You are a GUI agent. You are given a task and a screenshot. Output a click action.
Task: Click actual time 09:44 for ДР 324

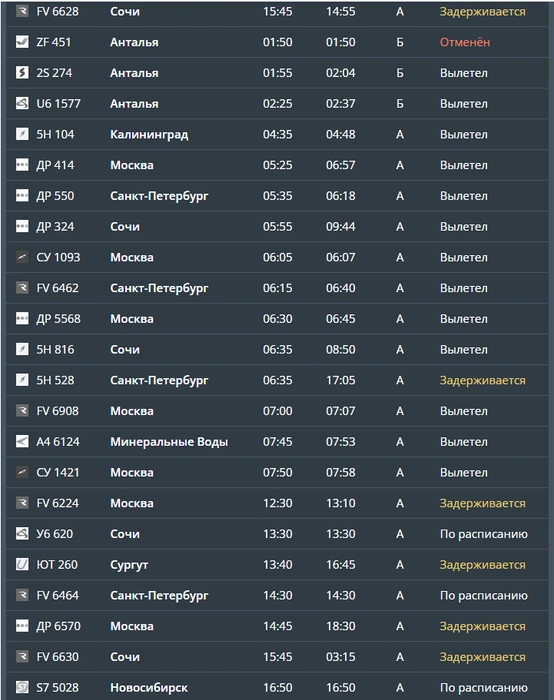(341, 226)
